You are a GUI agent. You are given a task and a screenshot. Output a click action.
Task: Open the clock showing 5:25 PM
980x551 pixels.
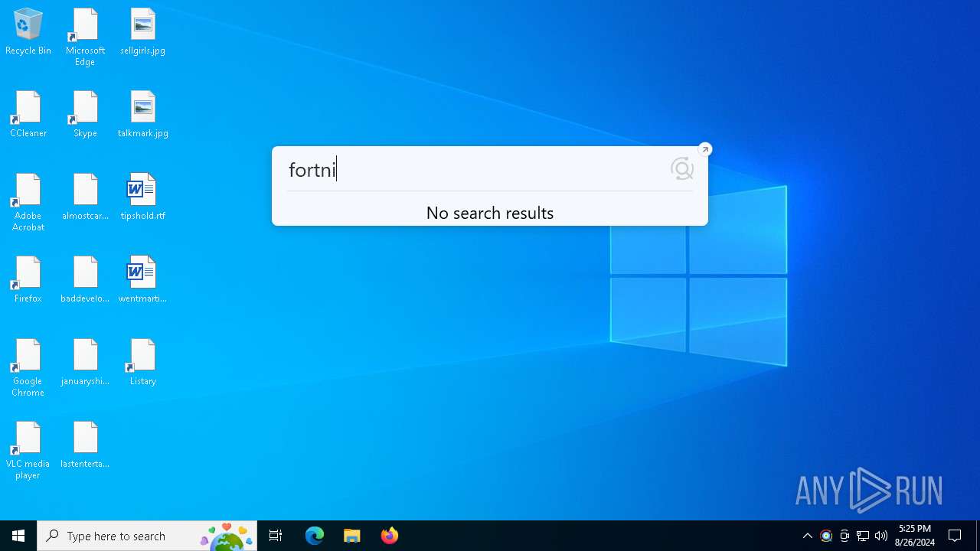(x=915, y=536)
